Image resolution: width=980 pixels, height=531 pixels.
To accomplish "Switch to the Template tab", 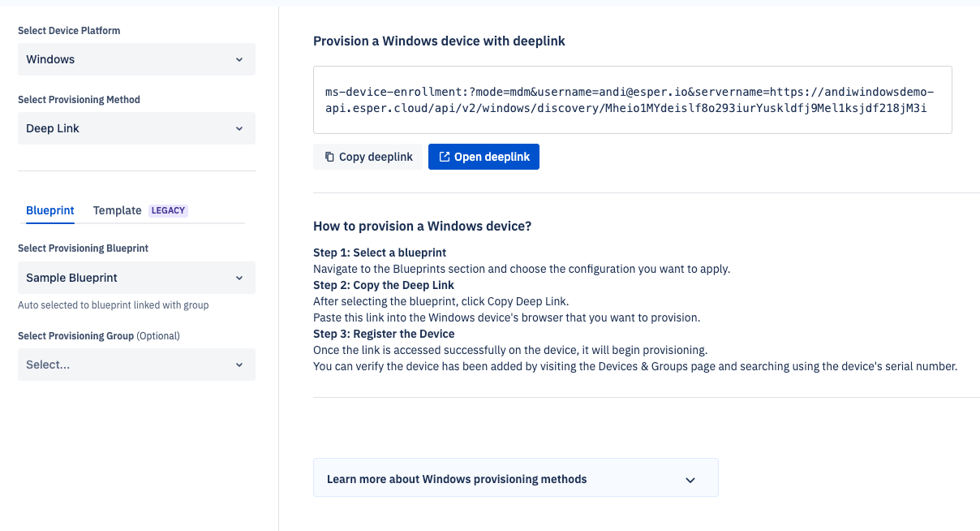I will (x=117, y=209).
